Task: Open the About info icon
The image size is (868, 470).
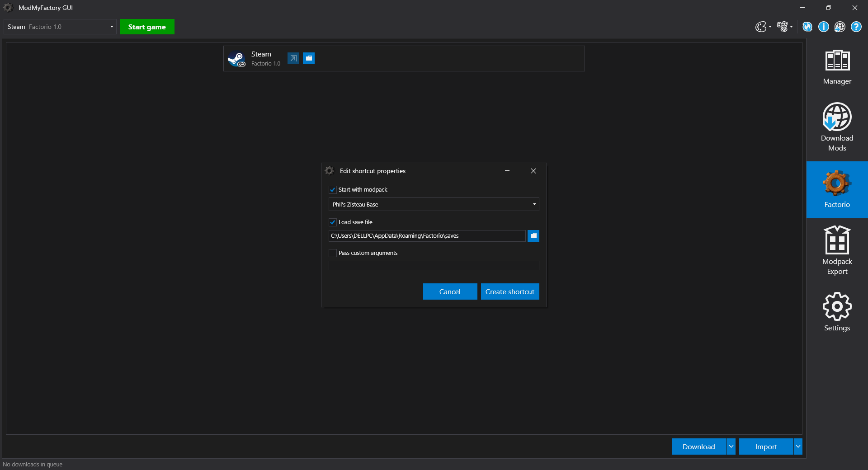Action: point(824,27)
